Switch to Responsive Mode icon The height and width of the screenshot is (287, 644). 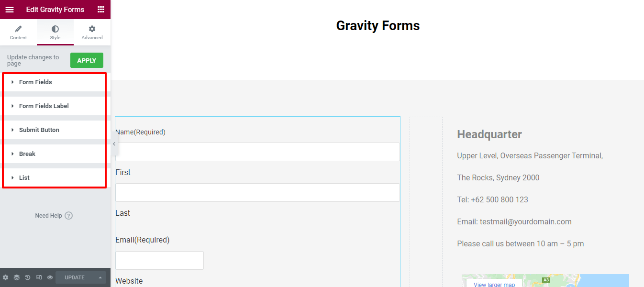point(39,277)
